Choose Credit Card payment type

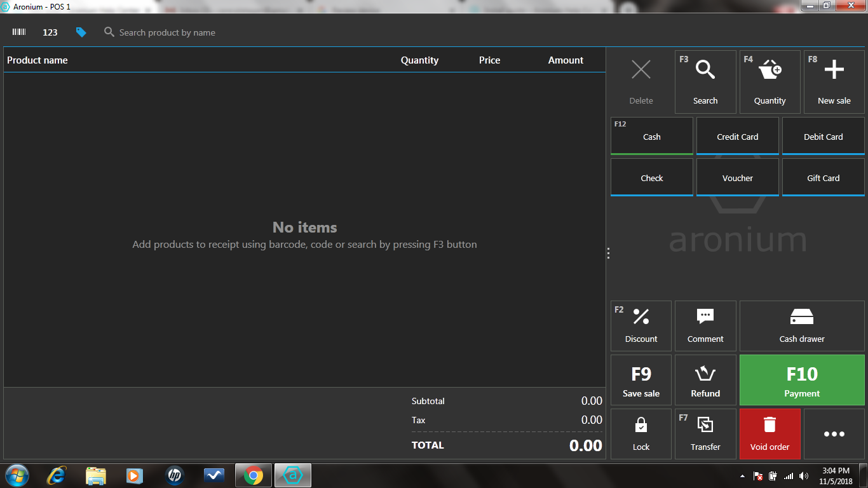point(737,136)
